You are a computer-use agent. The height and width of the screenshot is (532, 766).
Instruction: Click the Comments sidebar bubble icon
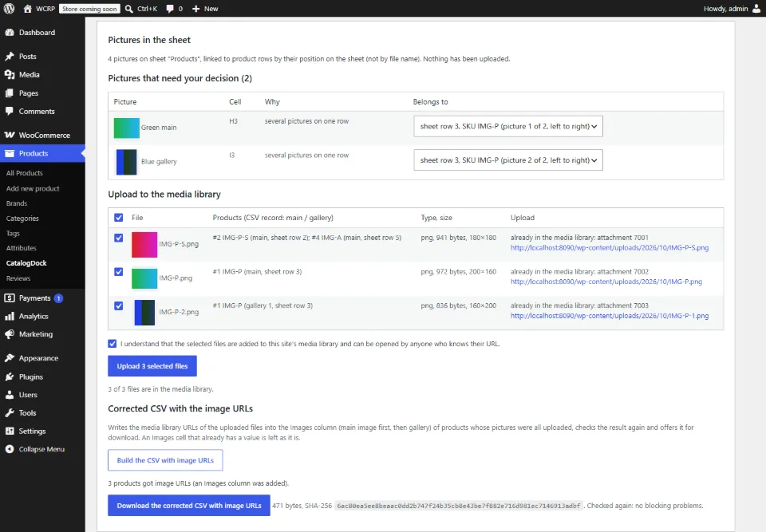[x=10, y=112]
